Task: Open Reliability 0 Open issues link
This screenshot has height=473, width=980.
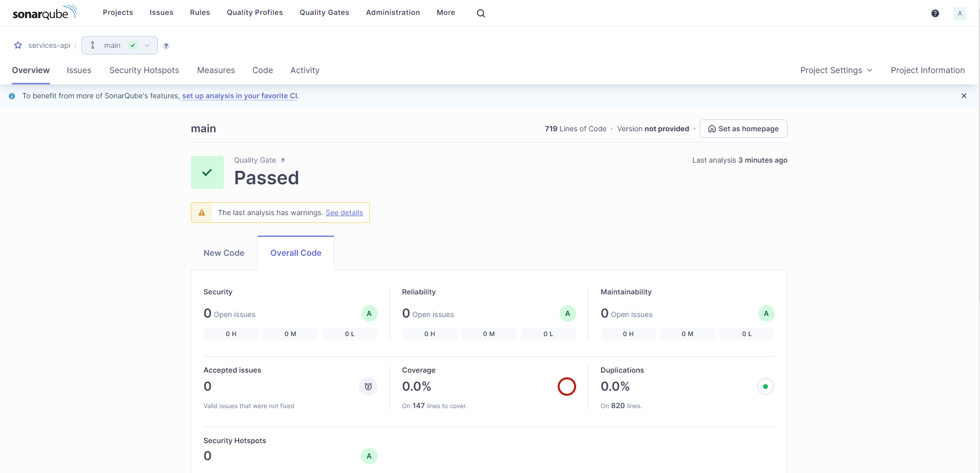Action: [428, 313]
